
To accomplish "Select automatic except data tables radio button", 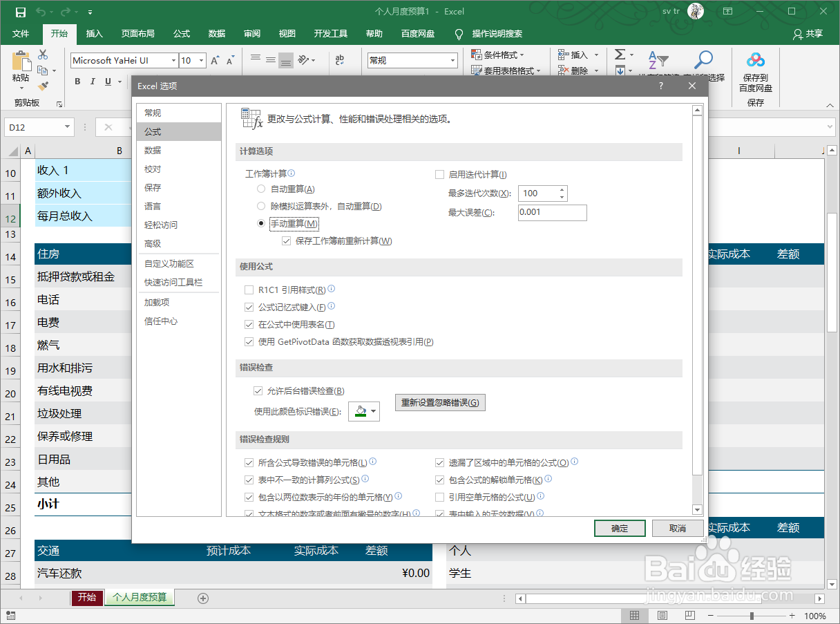I will point(261,206).
